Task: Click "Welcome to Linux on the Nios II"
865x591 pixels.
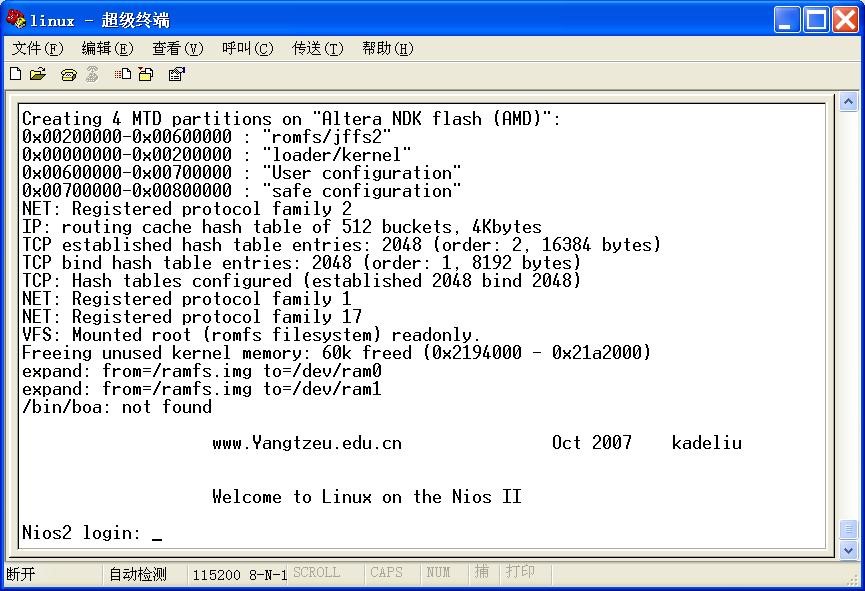Action: (x=367, y=497)
